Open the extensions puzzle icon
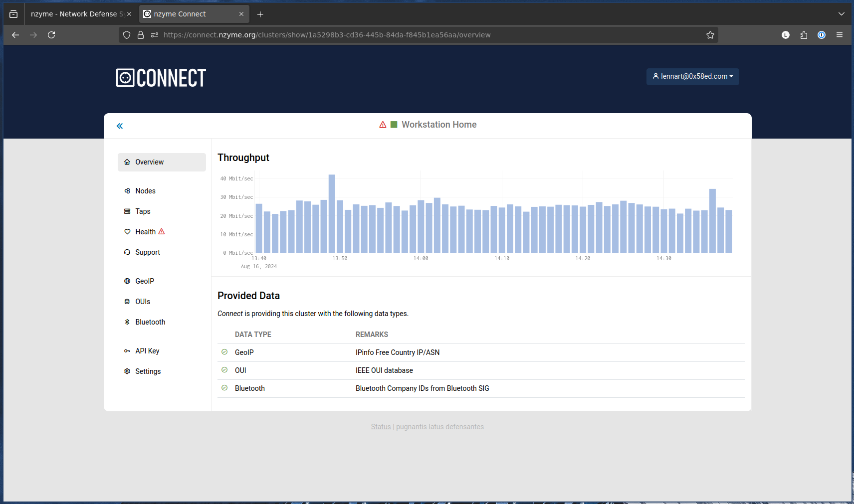The width and height of the screenshot is (854, 504). [804, 35]
